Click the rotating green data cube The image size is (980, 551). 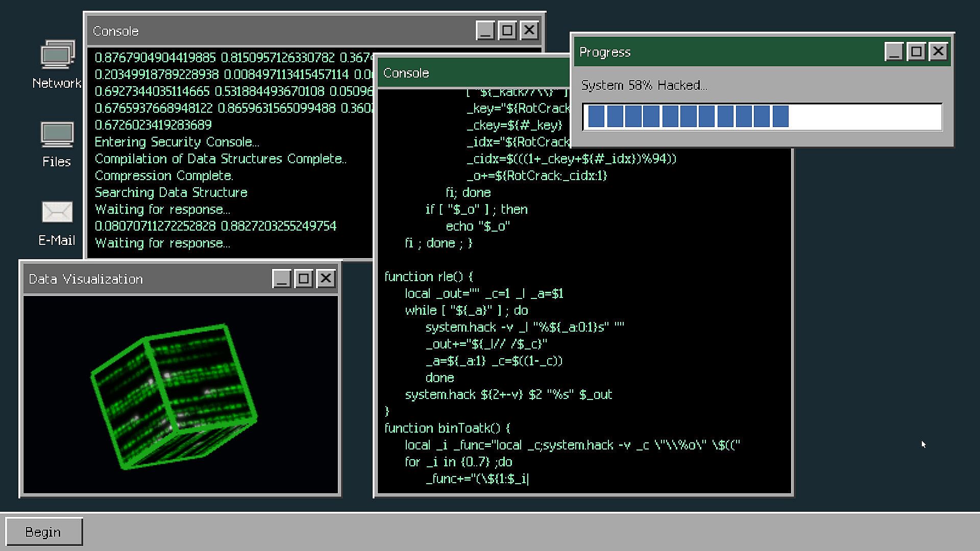point(174,397)
